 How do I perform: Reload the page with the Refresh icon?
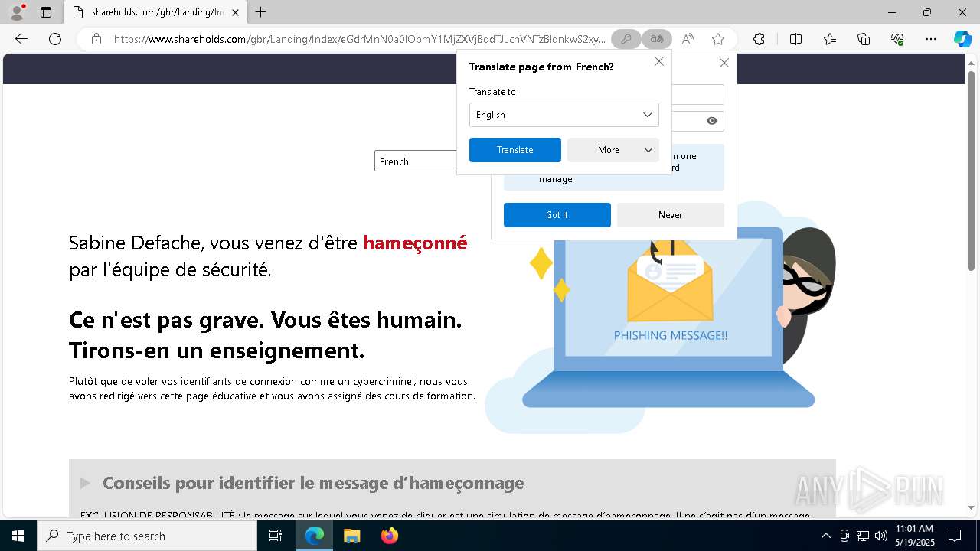click(x=55, y=39)
